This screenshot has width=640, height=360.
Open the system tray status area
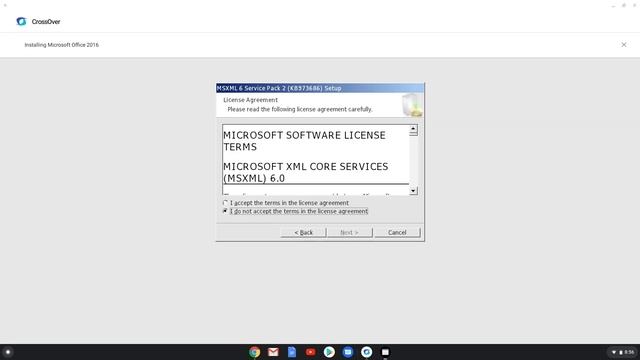coord(623,352)
